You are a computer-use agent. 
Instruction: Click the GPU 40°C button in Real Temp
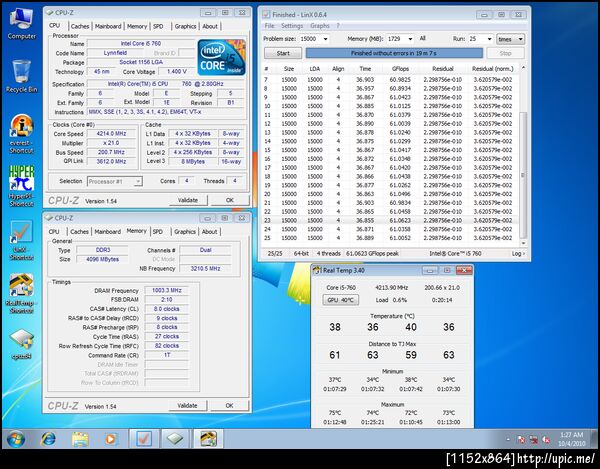point(341,300)
